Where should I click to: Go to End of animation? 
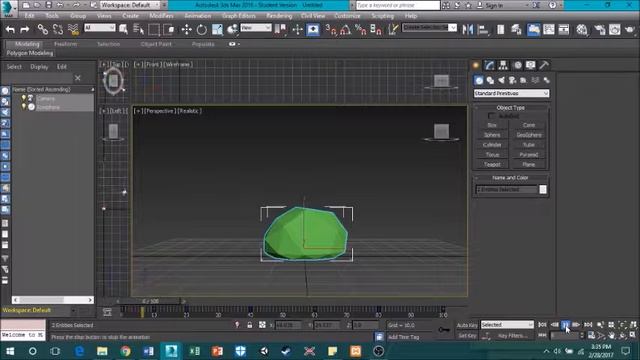(x=588, y=325)
